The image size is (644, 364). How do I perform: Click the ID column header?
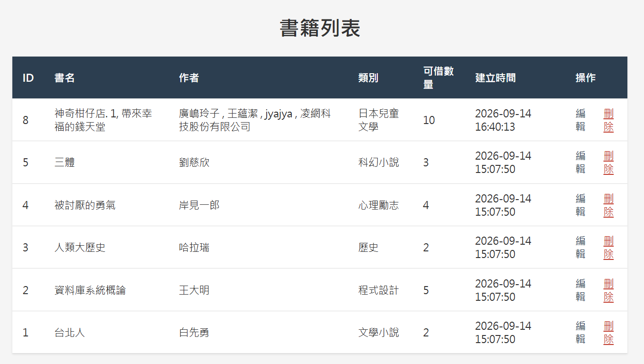pyautogui.click(x=28, y=77)
